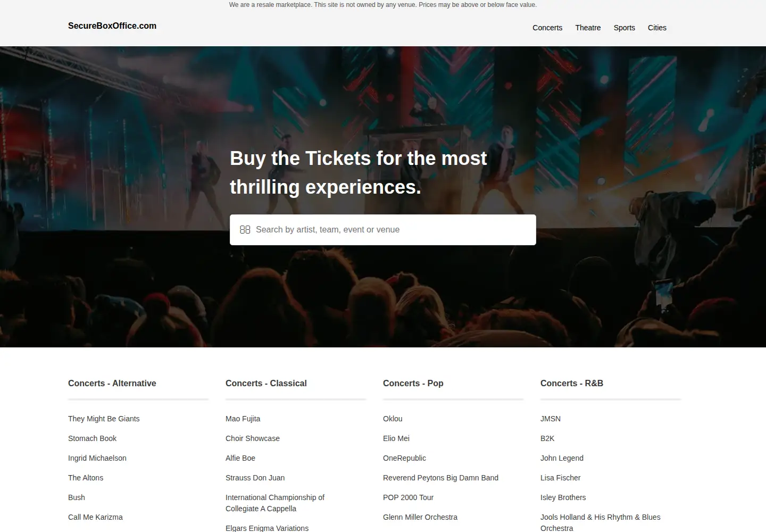
Task: Open the Cities menu item
Action: click(657, 28)
